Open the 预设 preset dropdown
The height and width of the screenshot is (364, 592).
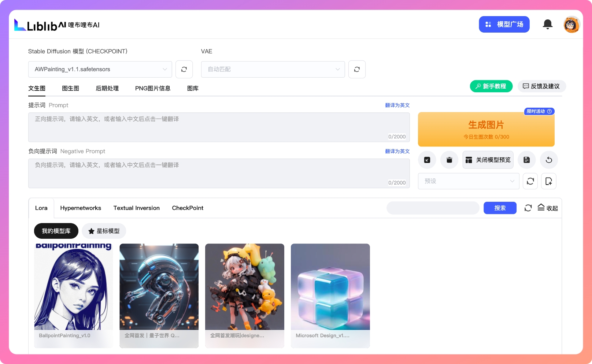(469, 181)
